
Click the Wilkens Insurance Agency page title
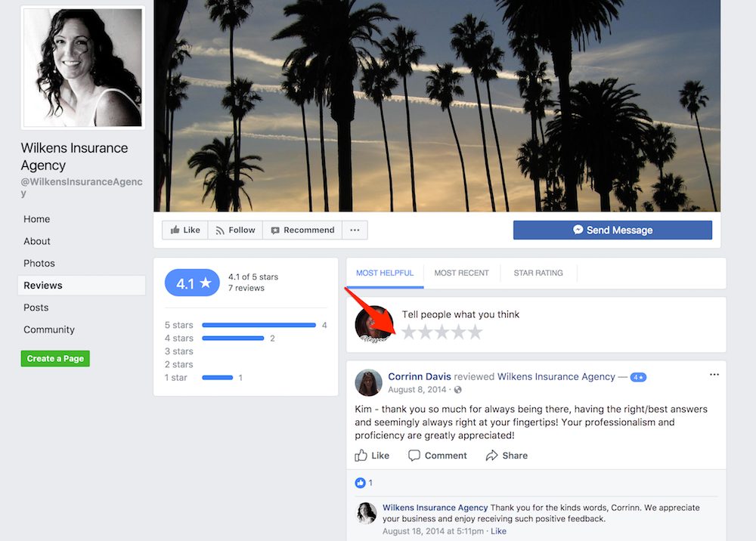click(x=74, y=156)
